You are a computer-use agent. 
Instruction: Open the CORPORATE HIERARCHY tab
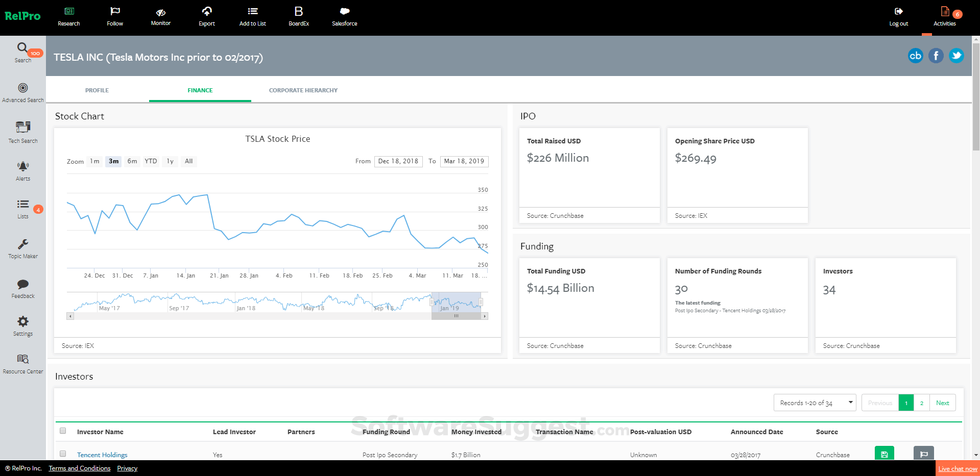click(303, 90)
